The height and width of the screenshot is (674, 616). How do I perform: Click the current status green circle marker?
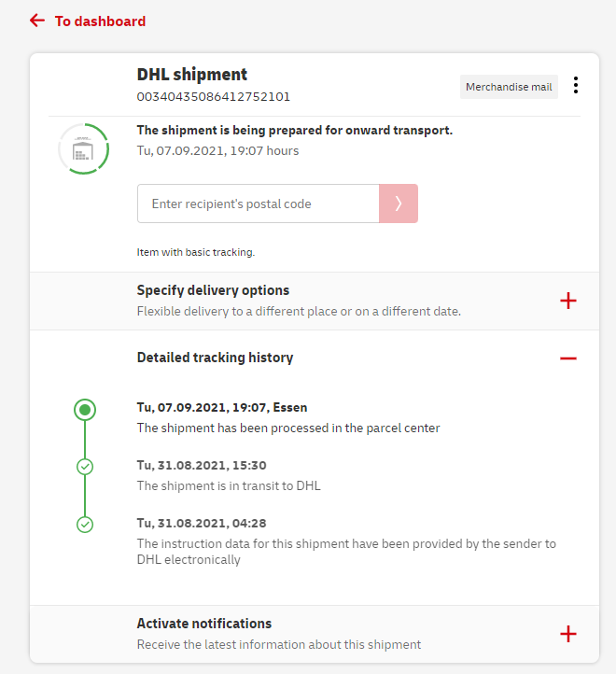pos(85,409)
